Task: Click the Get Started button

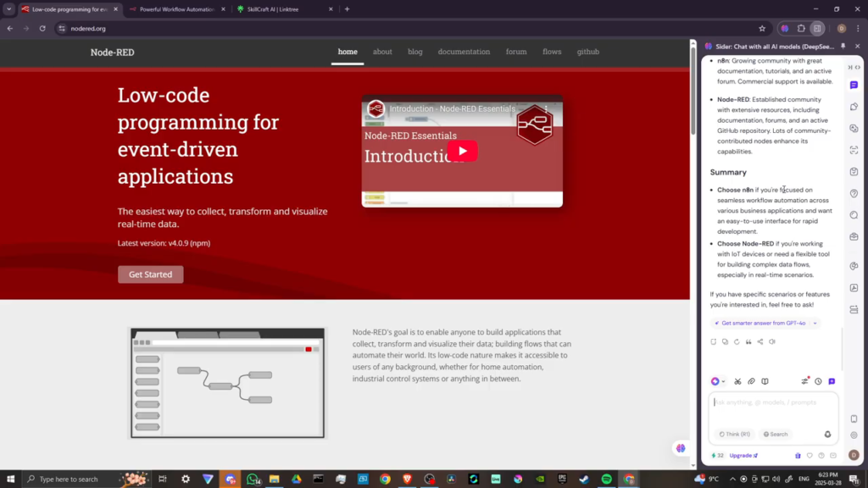Action: coord(151,274)
